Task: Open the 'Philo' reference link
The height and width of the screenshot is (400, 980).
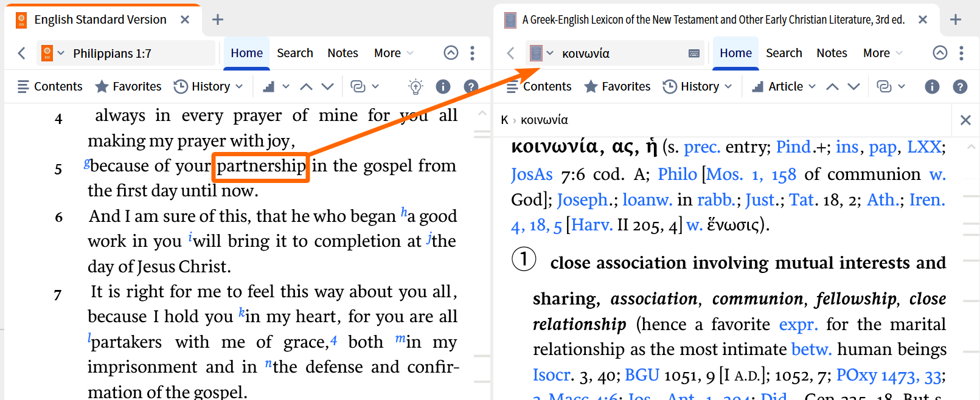Action: click(x=677, y=174)
